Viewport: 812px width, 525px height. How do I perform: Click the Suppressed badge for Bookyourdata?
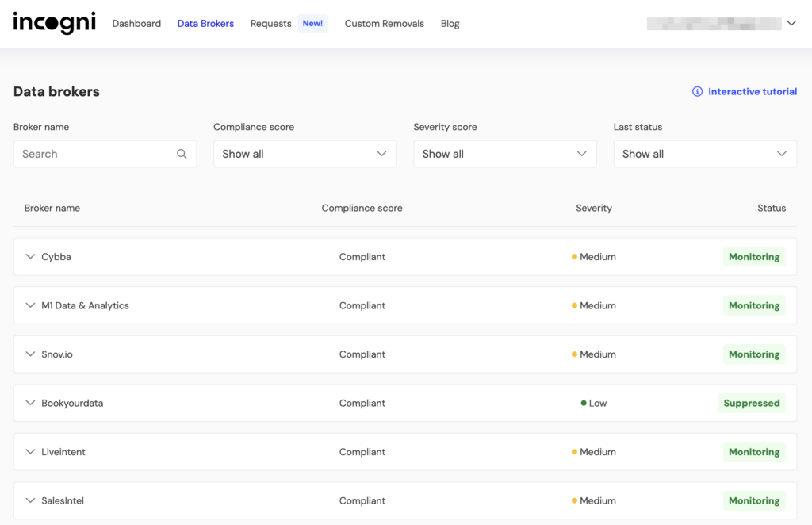click(752, 403)
